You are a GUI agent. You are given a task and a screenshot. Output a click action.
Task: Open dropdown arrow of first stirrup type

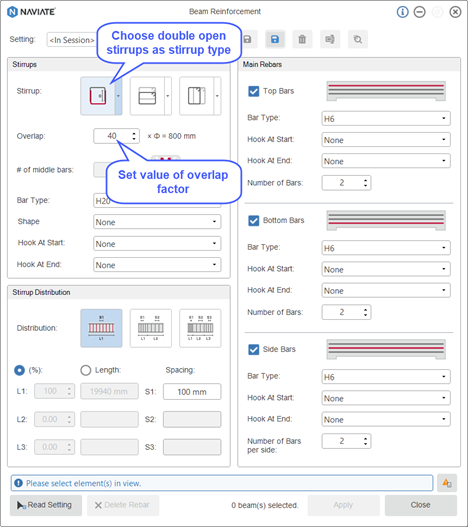click(118, 96)
